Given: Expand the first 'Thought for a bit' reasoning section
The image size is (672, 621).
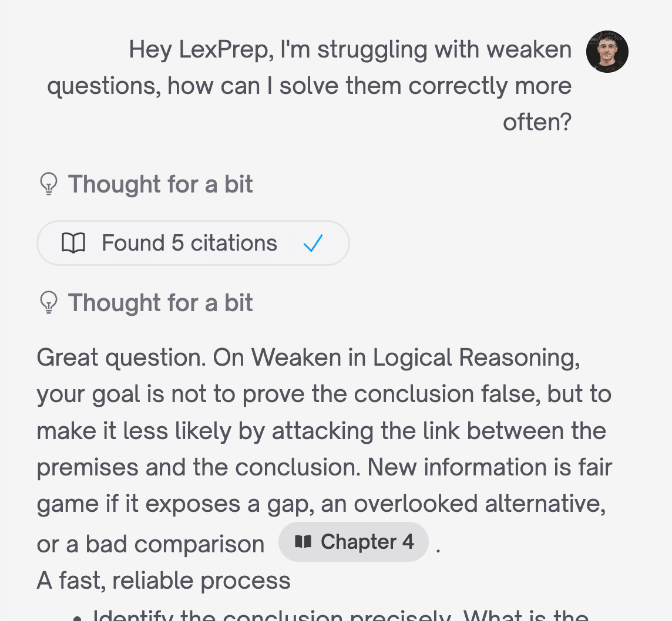Looking at the screenshot, I should [160, 184].
